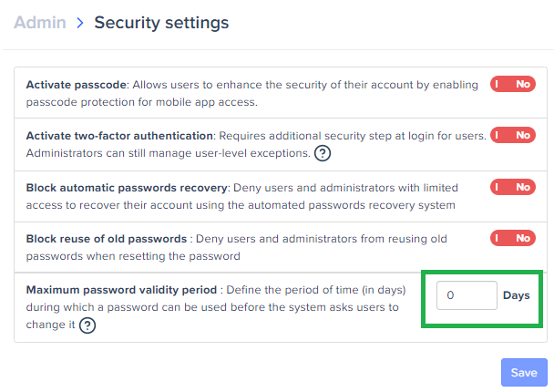This screenshot has width=554, height=392.
Task: Open help icon for password validity period
Action: pos(87,325)
